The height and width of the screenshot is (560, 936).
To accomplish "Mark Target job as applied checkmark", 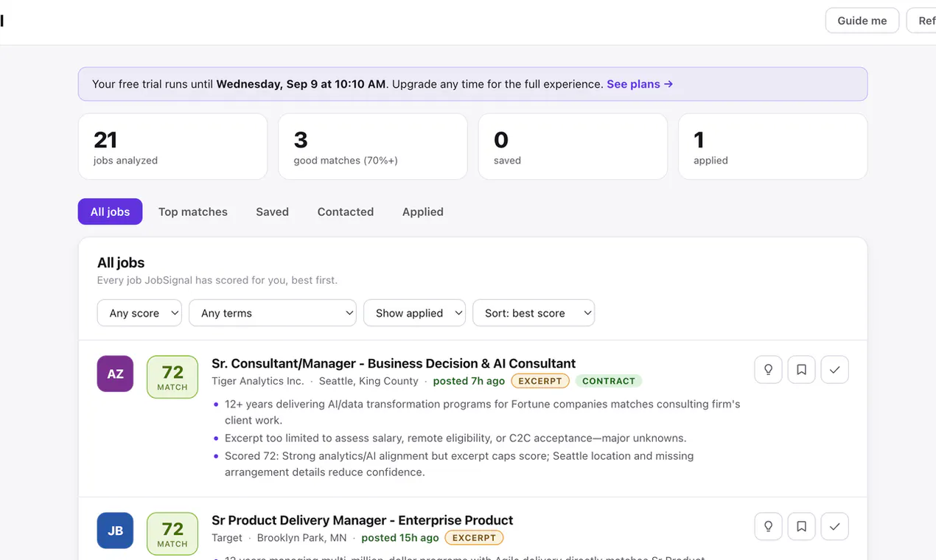I will click(x=834, y=526).
